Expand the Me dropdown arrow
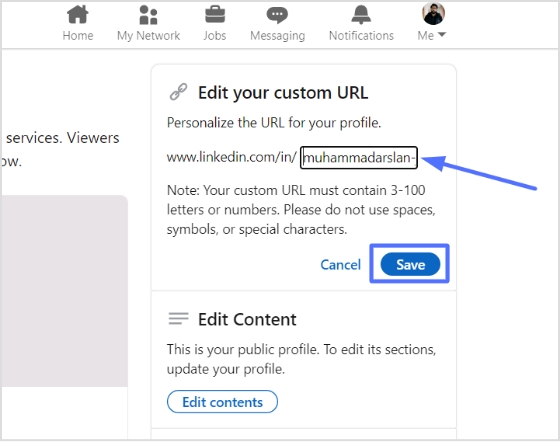Screen dimensions: 560x442 point(442,35)
